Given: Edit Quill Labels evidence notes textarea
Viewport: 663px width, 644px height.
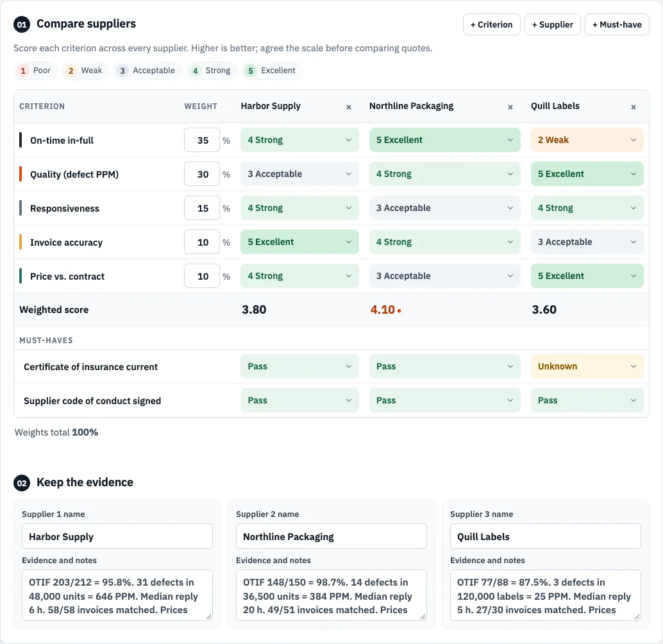Looking at the screenshot, I should click(x=546, y=595).
